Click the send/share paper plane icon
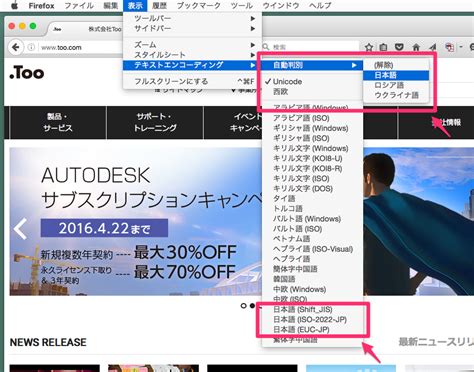Viewport: 474px width, 372px height. click(x=432, y=47)
